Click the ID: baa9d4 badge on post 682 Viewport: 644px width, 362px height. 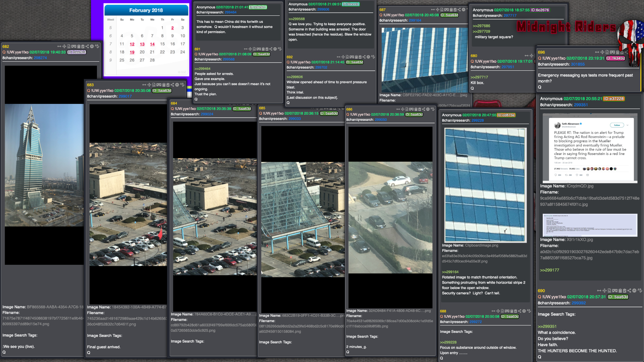pos(77,52)
